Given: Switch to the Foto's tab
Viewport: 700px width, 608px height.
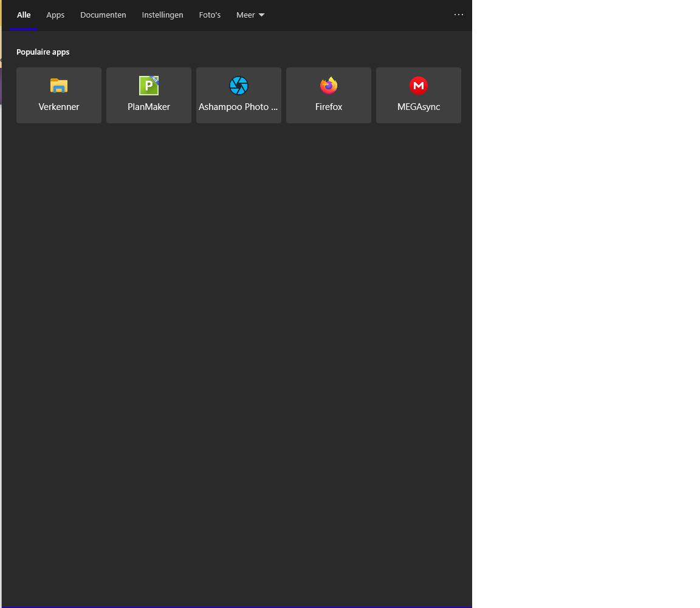Looking at the screenshot, I should [210, 15].
